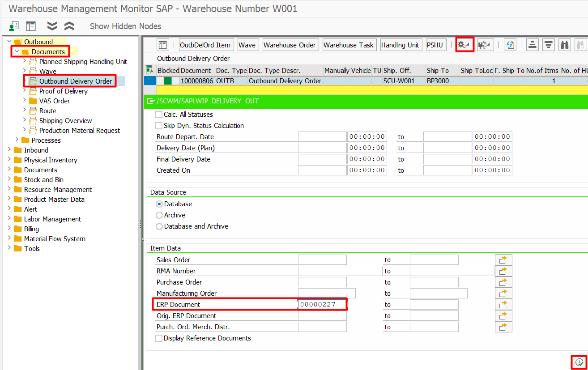Collapse all nodes with double-up chevron
The height and width of the screenshot is (370, 588).
tap(69, 26)
